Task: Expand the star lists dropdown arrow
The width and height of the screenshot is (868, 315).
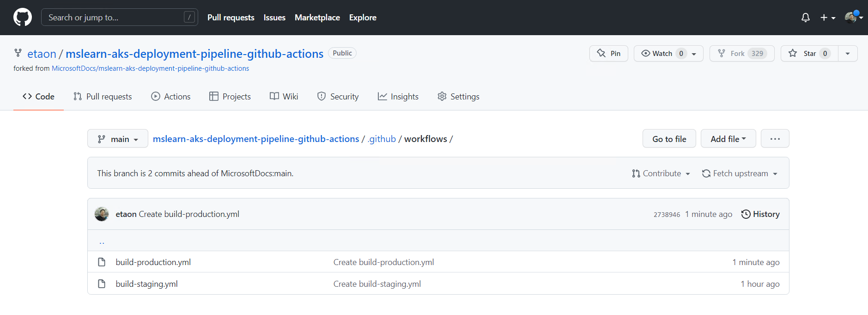Action: (848, 54)
